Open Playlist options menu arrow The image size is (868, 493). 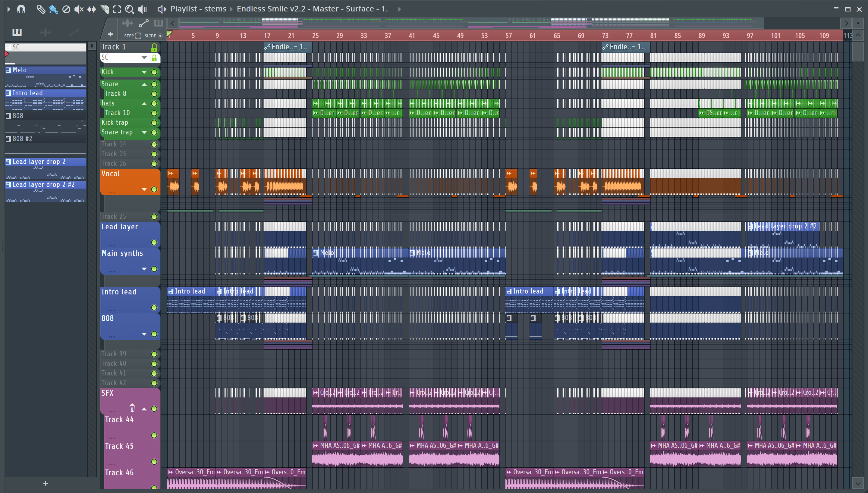click(8, 9)
